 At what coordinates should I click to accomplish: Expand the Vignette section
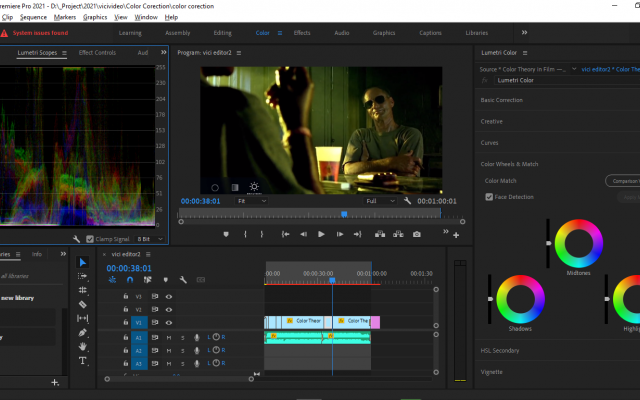tap(491, 372)
